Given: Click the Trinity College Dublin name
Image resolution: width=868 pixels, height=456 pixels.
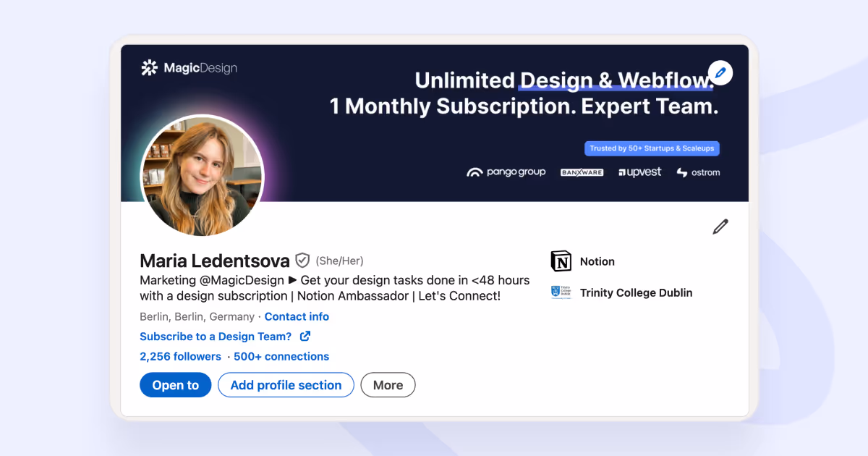Looking at the screenshot, I should 637,292.
